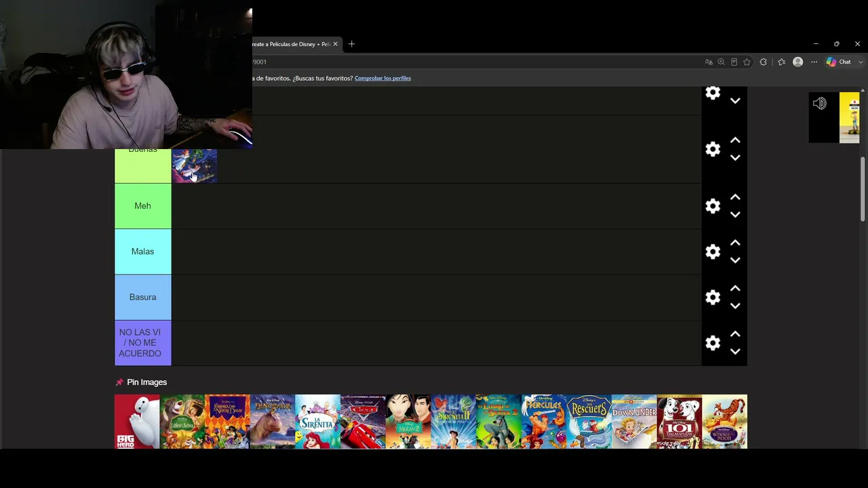Select the Rescuers Down Under poster
The image size is (868, 488).
click(634, 422)
